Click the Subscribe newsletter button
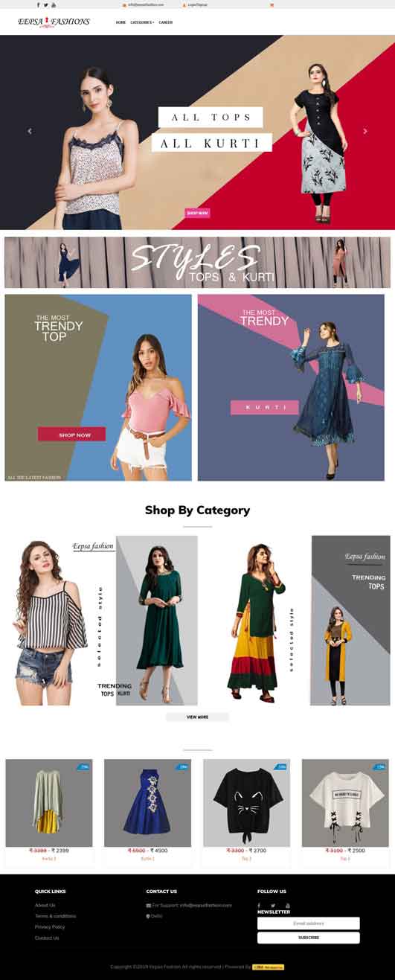 click(309, 938)
